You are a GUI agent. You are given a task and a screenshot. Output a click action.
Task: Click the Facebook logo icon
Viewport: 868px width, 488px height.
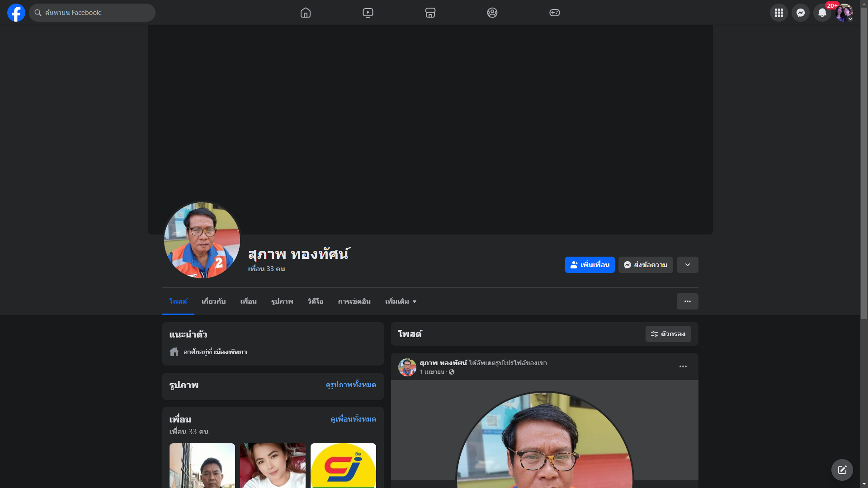(16, 13)
